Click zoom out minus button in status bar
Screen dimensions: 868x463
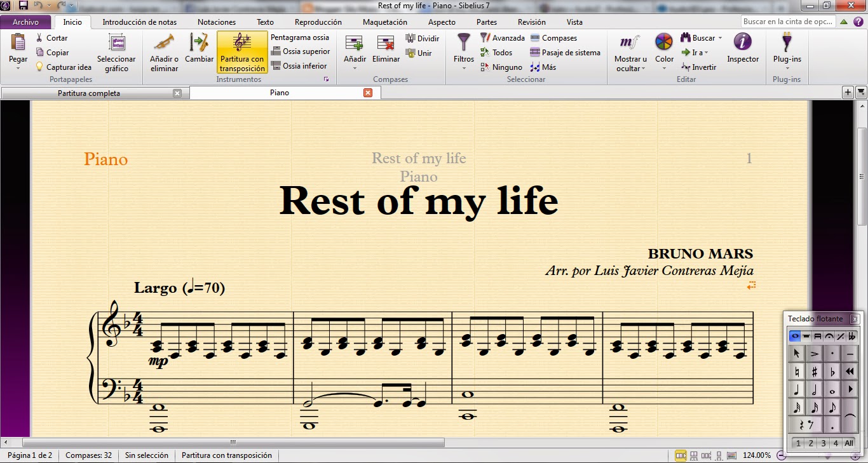[782, 455]
